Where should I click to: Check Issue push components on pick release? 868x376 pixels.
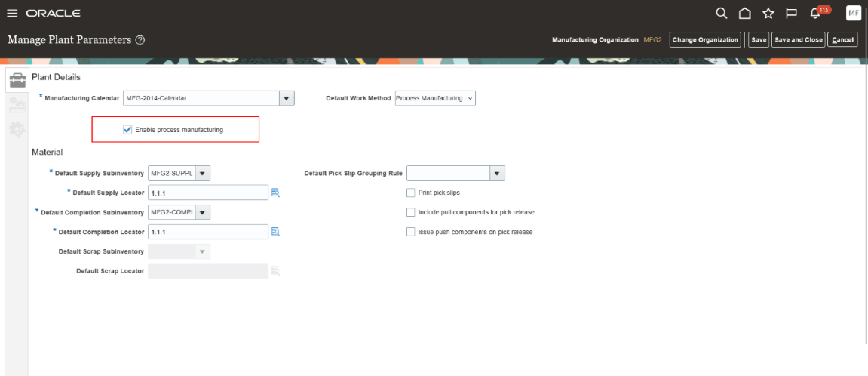[411, 232]
